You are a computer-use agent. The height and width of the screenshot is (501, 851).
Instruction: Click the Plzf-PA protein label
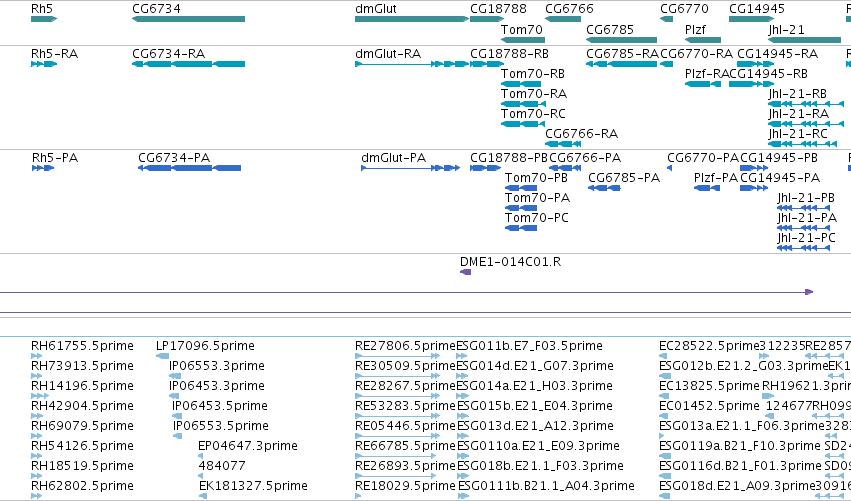coord(716,178)
